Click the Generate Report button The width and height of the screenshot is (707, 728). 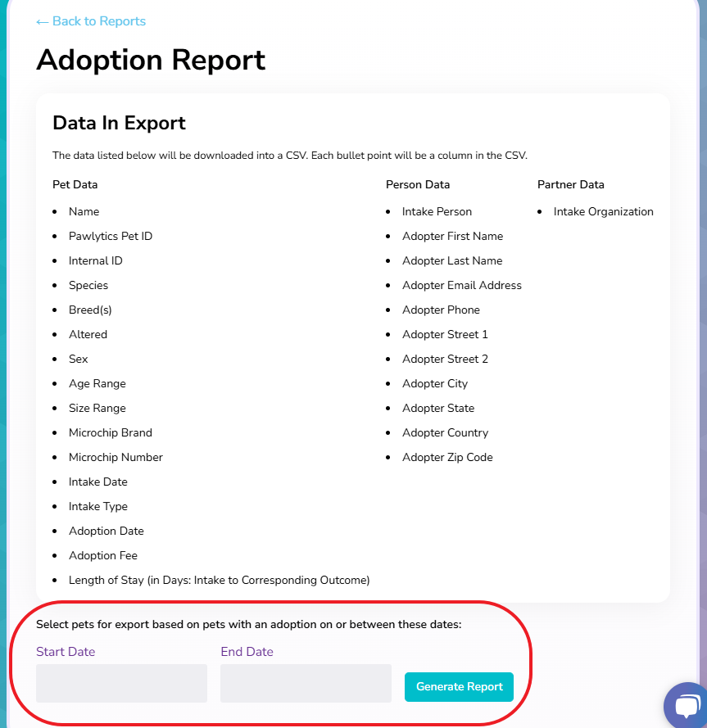point(459,687)
